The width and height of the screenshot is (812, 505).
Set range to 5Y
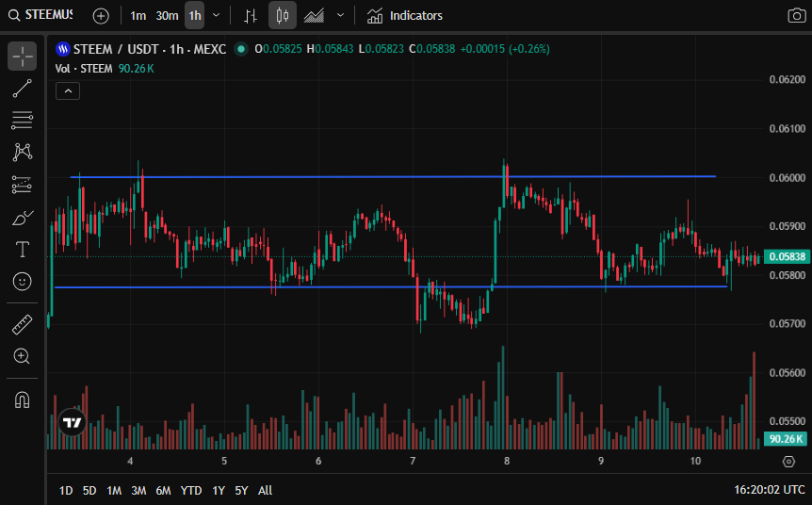(x=241, y=491)
